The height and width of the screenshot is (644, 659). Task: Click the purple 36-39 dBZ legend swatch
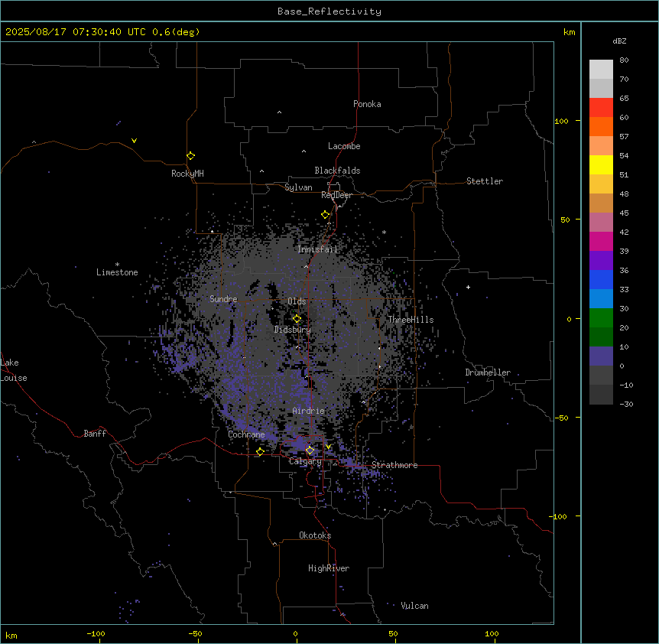click(x=601, y=261)
